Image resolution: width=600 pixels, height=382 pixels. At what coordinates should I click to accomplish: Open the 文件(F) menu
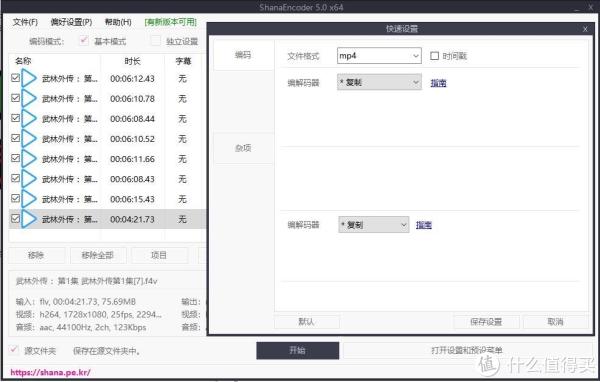pyautogui.click(x=25, y=22)
